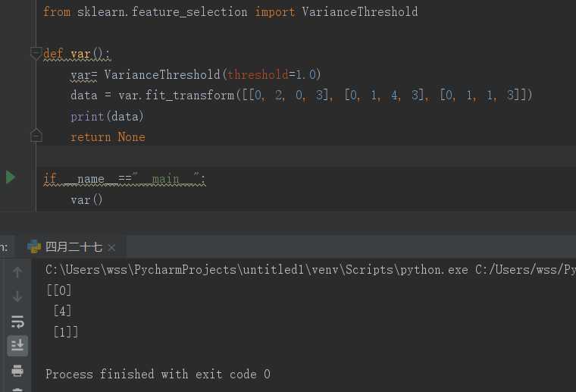
Task: Click output line [4]
Action: (x=62, y=311)
